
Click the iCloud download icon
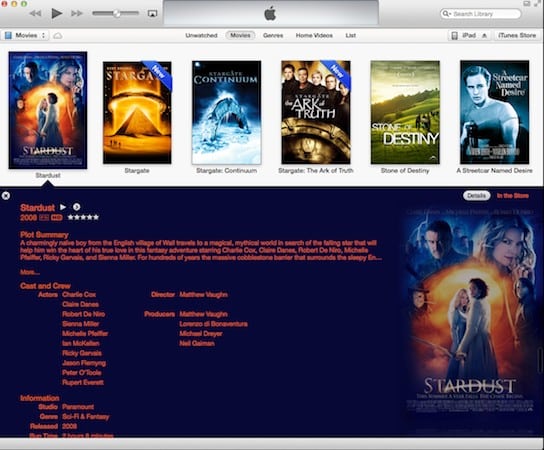(58, 36)
